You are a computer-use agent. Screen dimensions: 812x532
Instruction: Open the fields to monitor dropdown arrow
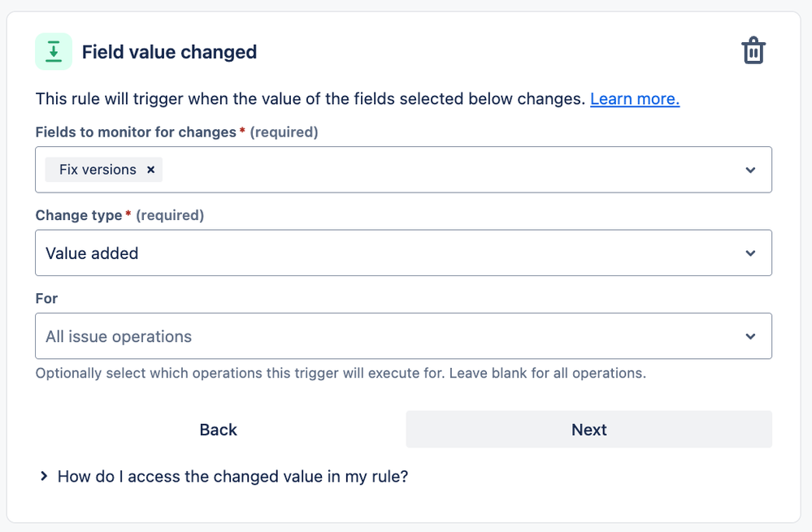pyautogui.click(x=750, y=170)
